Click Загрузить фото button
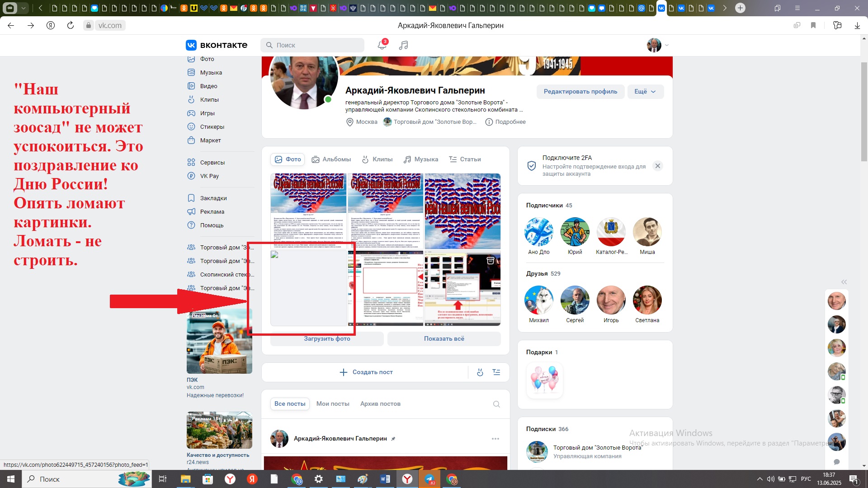Viewport: 868px width, 488px height. click(327, 339)
